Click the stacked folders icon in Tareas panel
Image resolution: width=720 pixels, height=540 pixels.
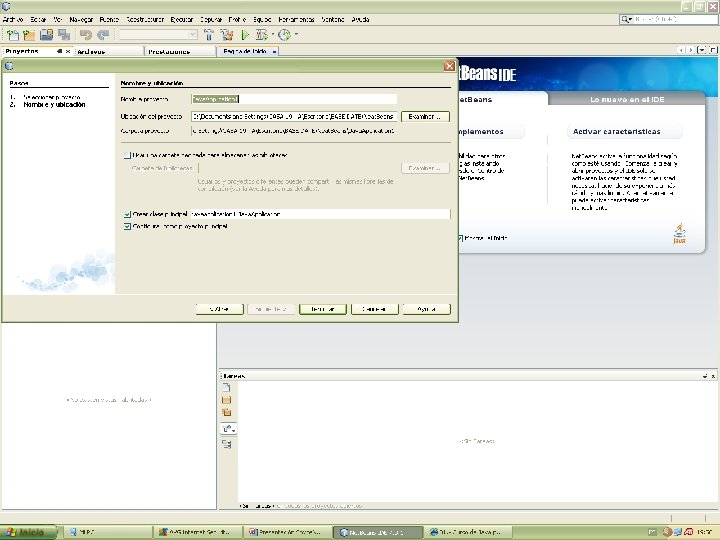pyautogui.click(x=226, y=412)
